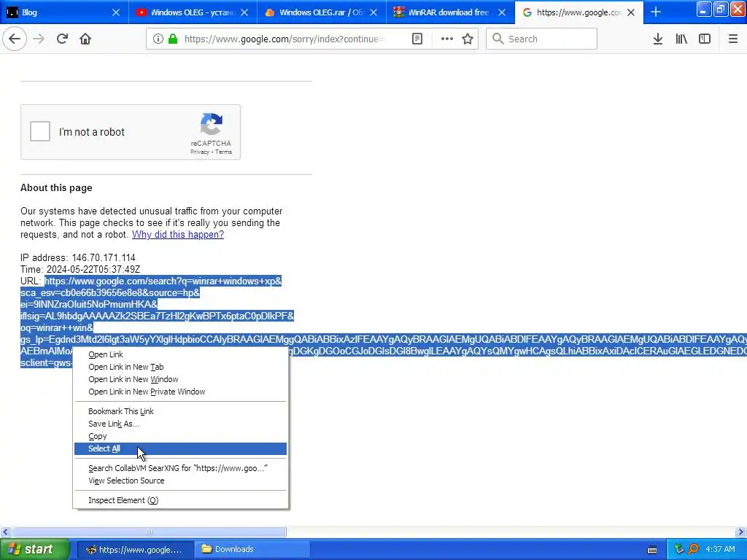Viewport: 747px width, 560px height.
Task: Choose Open Link in New Private Window
Action: tap(181, 392)
